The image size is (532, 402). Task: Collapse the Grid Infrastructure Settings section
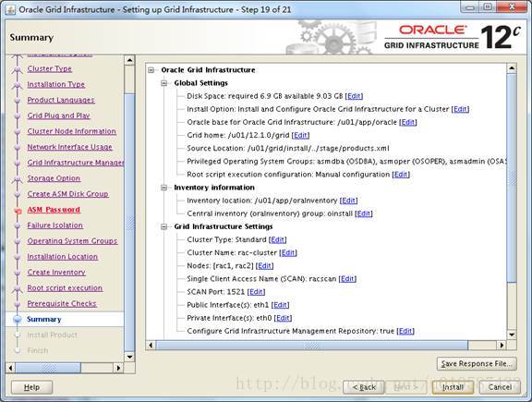coord(164,226)
